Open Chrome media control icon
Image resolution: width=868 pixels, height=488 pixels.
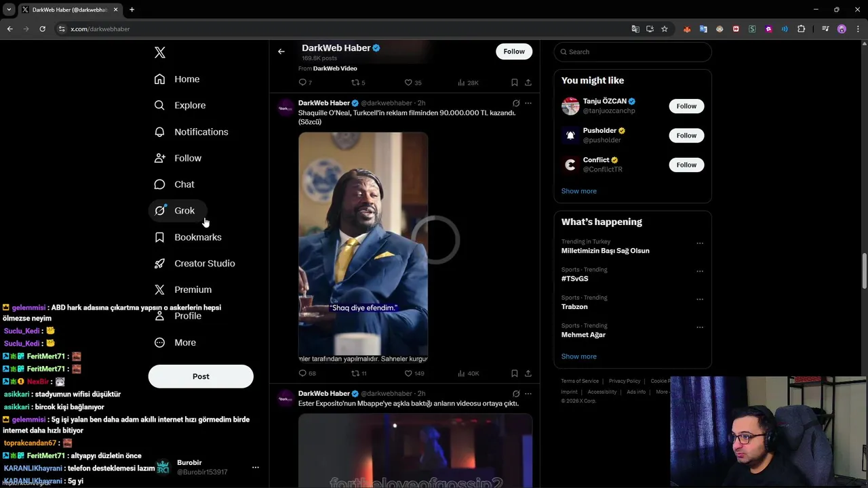click(825, 29)
